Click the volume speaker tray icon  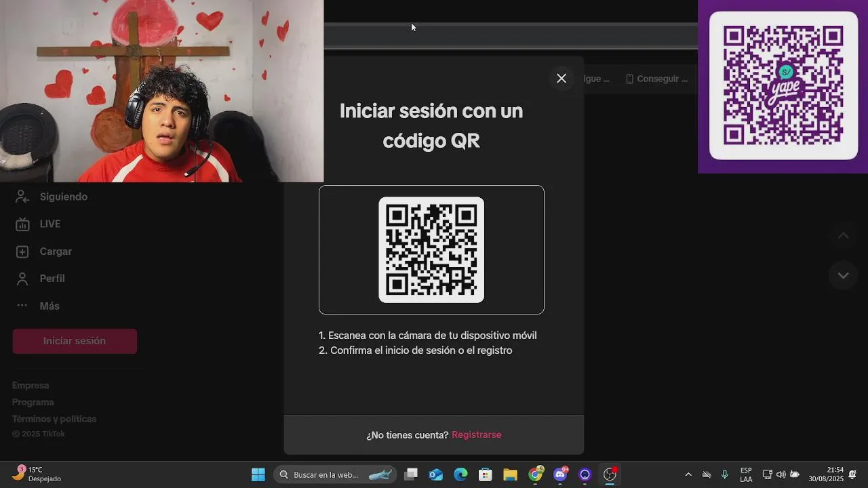781,474
